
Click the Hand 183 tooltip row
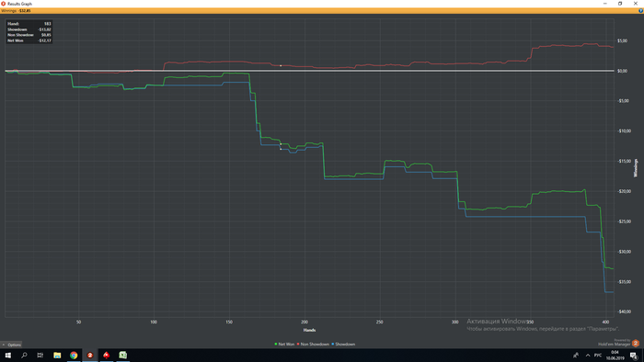click(29, 24)
